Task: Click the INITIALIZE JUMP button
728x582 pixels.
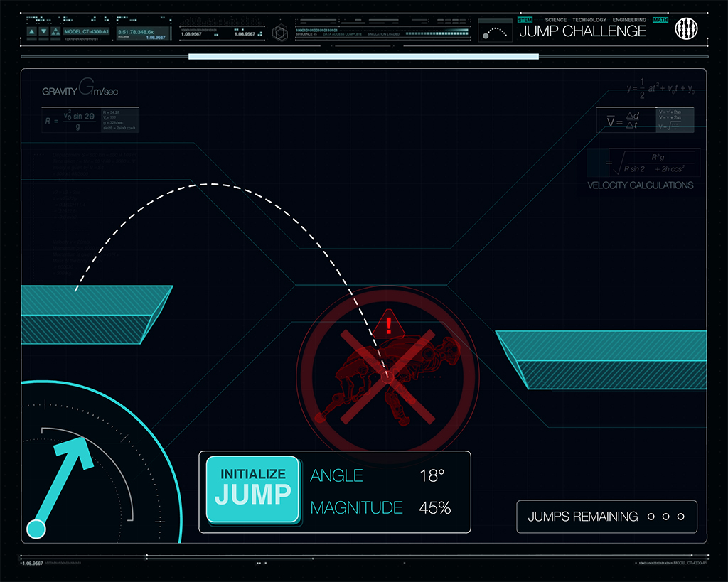Action: pyautogui.click(x=252, y=489)
